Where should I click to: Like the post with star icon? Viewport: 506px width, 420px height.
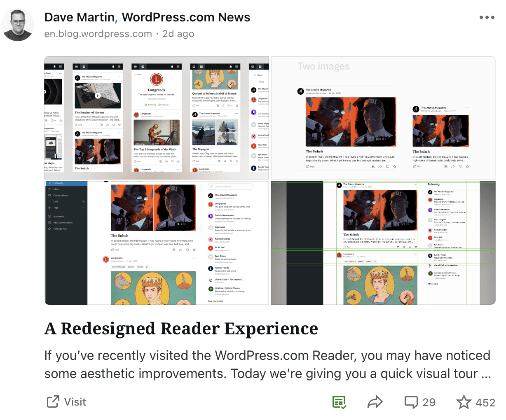pos(464,402)
